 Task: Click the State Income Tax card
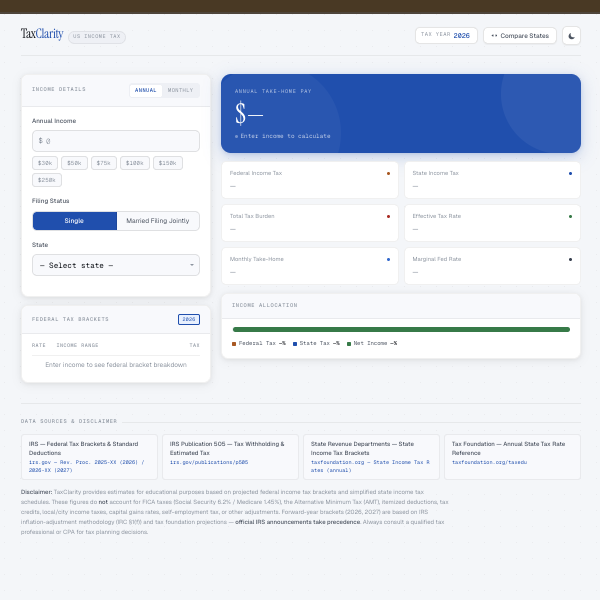tap(492, 180)
